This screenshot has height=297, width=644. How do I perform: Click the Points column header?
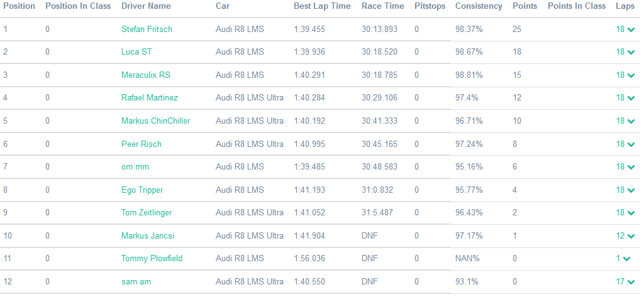click(525, 6)
